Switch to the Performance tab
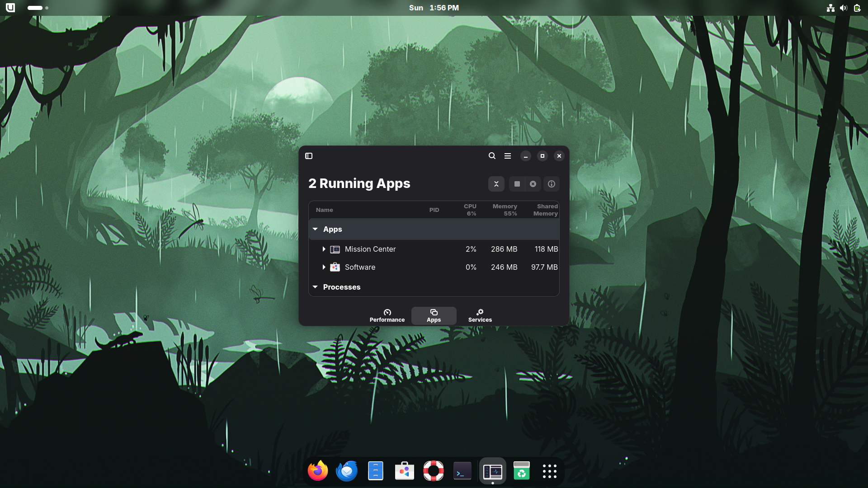This screenshot has width=868, height=488. 387,316
